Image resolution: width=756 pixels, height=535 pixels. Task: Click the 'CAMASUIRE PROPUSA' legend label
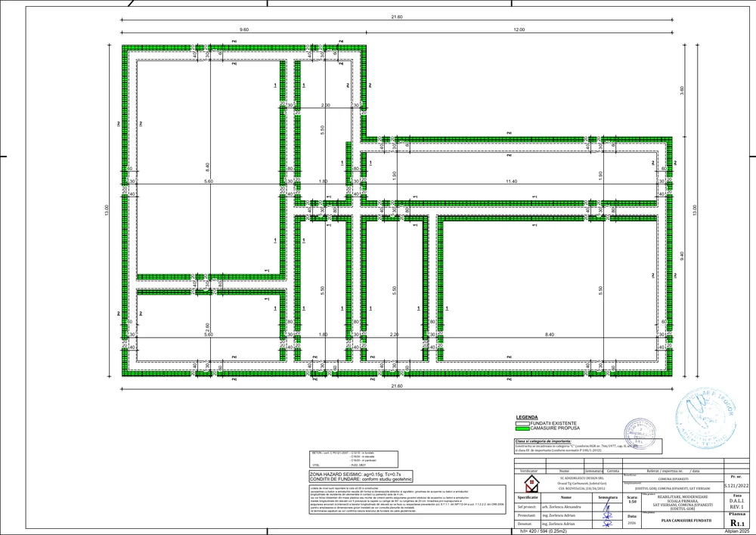click(x=555, y=428)
